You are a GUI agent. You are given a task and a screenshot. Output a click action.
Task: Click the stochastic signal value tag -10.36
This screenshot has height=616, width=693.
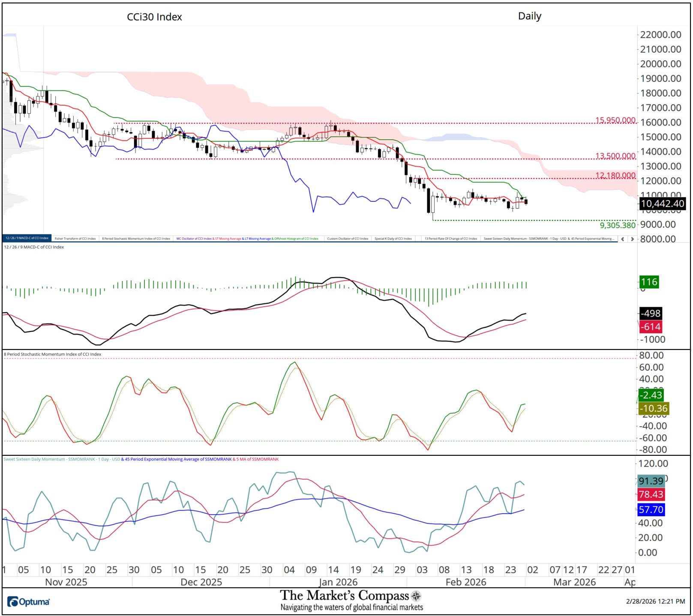click(654, 409)
